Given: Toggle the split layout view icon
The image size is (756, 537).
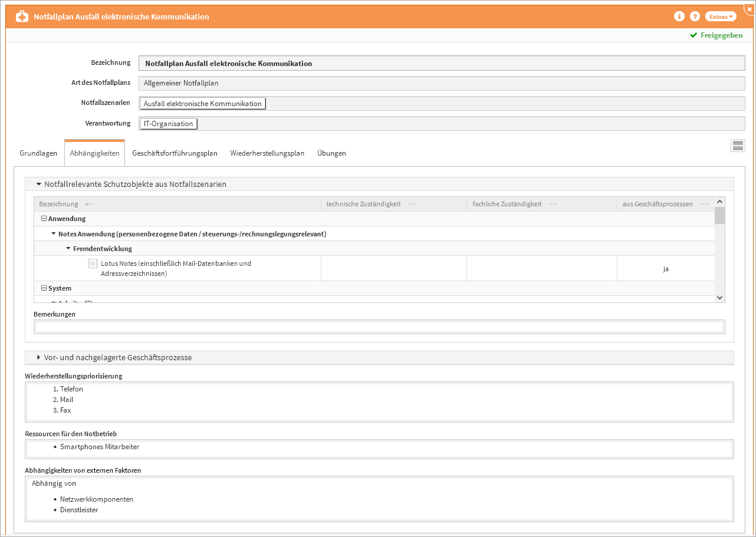Looking at the screenshot, I should pos(738,146).
